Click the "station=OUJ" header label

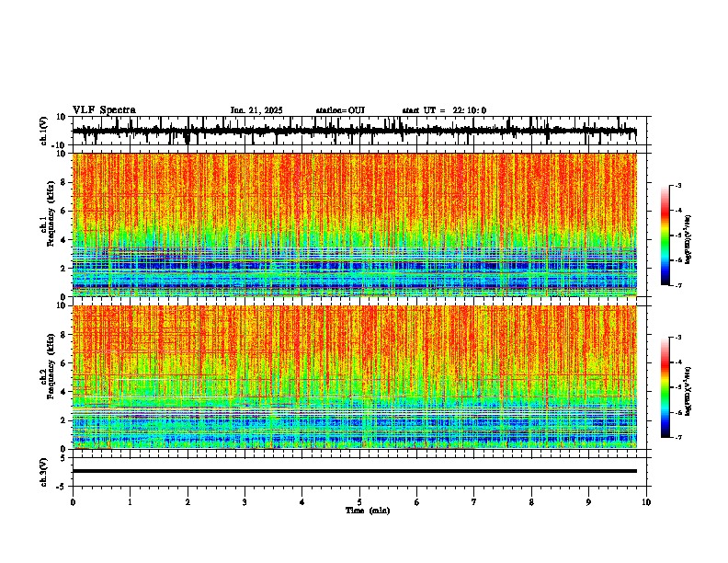click(340, 110)
